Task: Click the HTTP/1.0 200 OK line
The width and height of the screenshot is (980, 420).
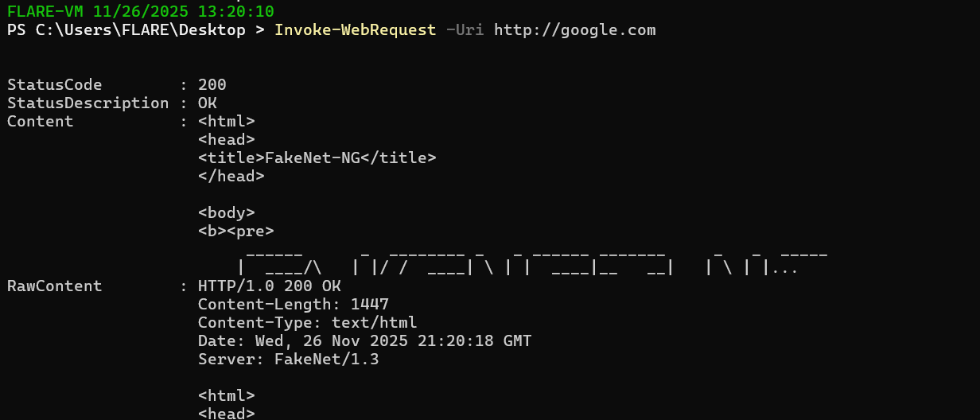Action: (269, 286)
